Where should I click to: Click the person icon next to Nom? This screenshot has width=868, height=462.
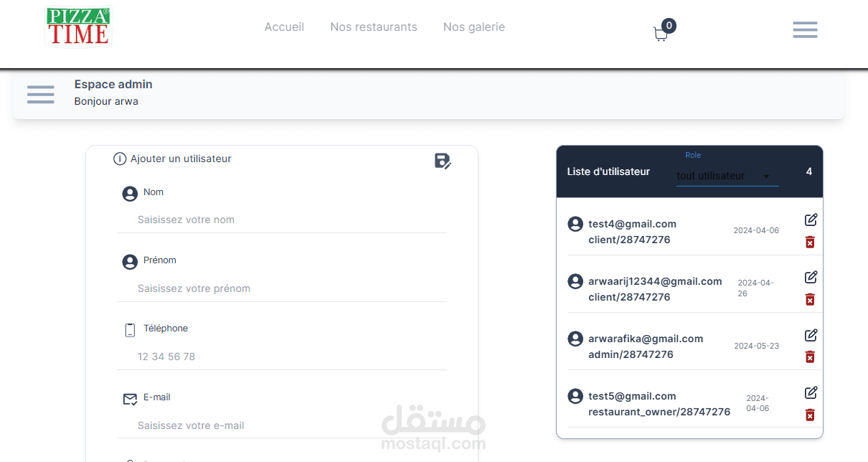[x=130, y=194]
